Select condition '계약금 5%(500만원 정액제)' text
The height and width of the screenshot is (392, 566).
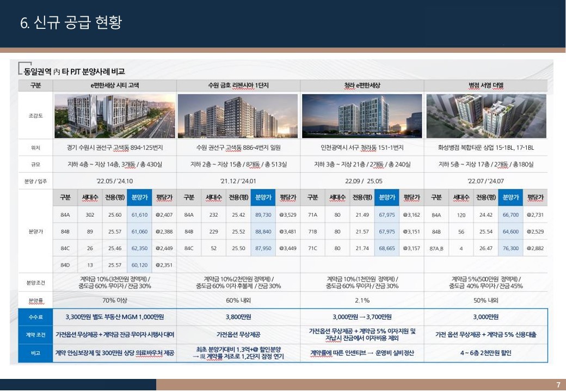coord(485,279)
